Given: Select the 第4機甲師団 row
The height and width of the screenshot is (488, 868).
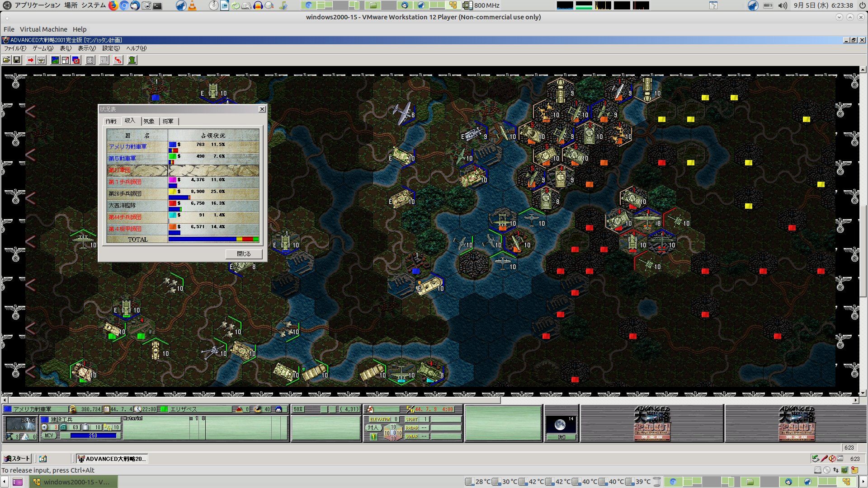Looking at the screenshot, I should [x=183, y=229].
